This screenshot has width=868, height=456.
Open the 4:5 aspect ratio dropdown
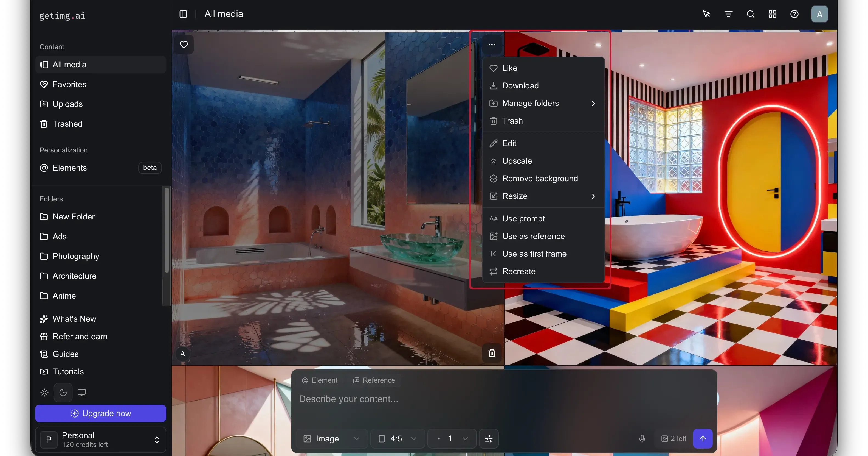pyautogui.click(x=398, y=438)
